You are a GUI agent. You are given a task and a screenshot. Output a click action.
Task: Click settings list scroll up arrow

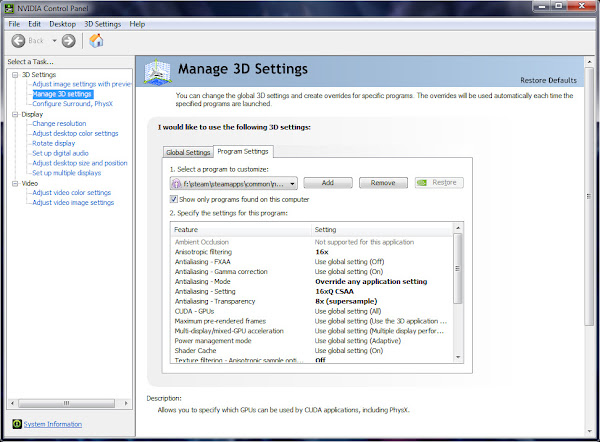pos(458,228)
